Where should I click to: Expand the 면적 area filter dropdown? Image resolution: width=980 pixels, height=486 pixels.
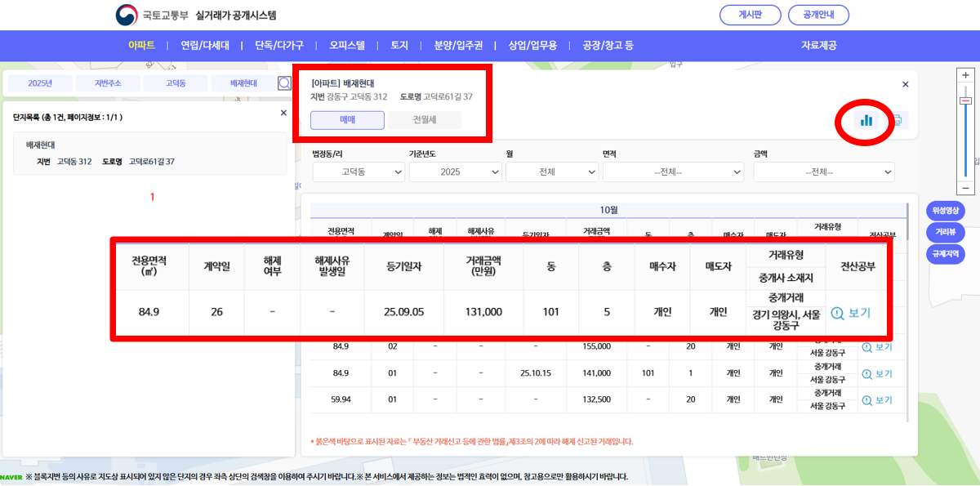coord(673,172)
